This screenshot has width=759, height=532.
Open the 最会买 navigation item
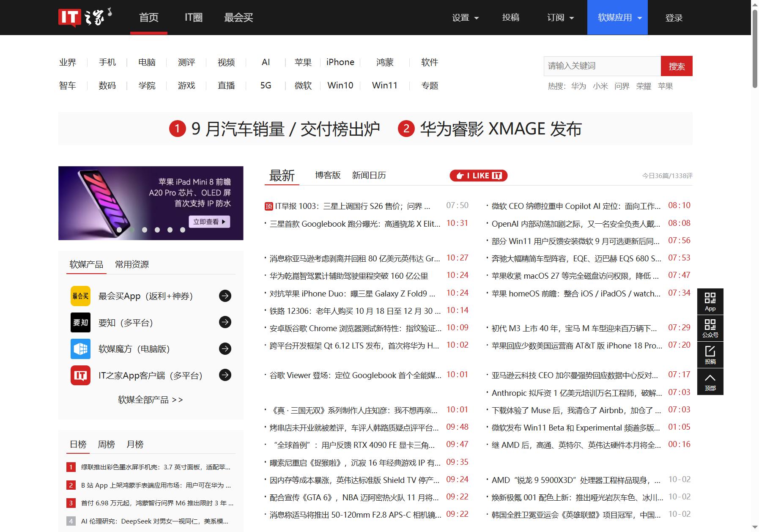[238, 17]
